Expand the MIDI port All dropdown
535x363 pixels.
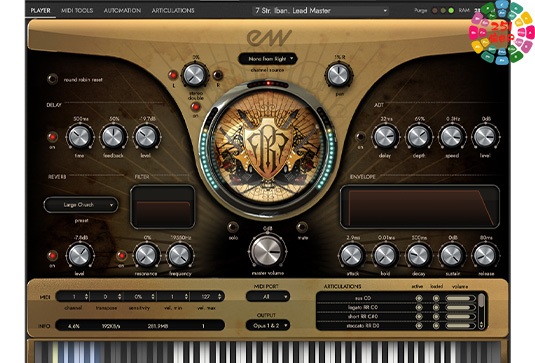point(268,296)
